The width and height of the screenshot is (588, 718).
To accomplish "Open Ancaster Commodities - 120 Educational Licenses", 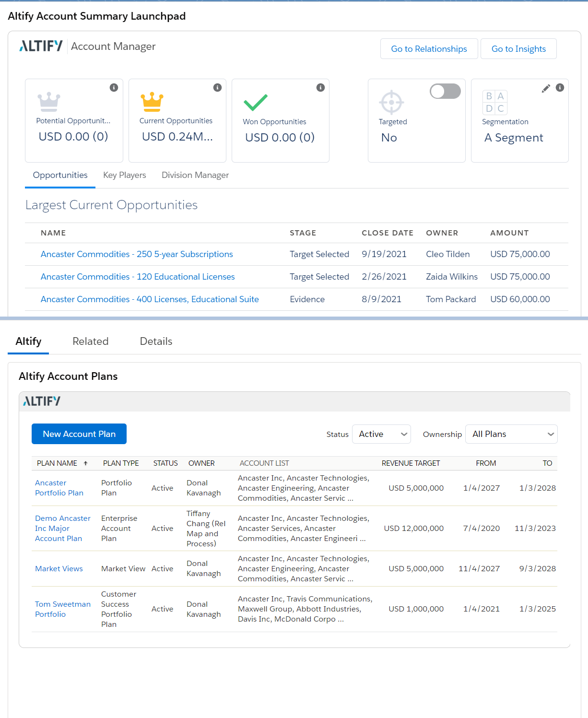I will point(138,277).
